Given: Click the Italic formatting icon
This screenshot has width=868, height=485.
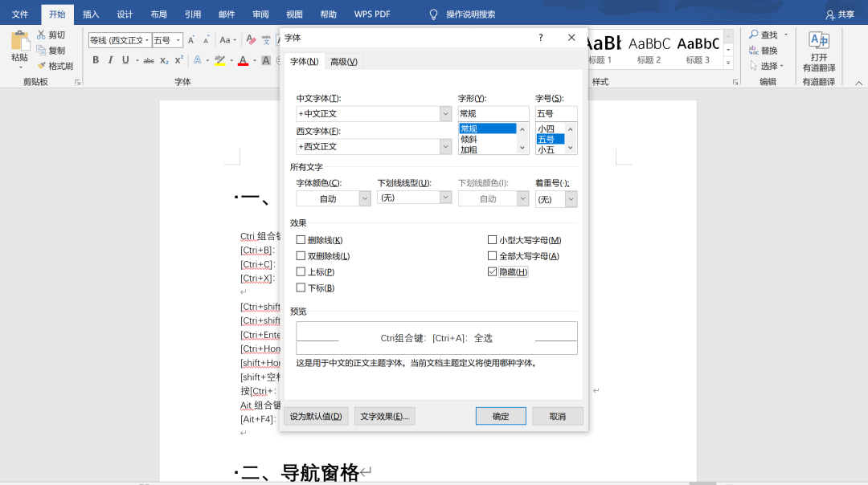Looking at the screenshot, I should (x=110, y=60).
